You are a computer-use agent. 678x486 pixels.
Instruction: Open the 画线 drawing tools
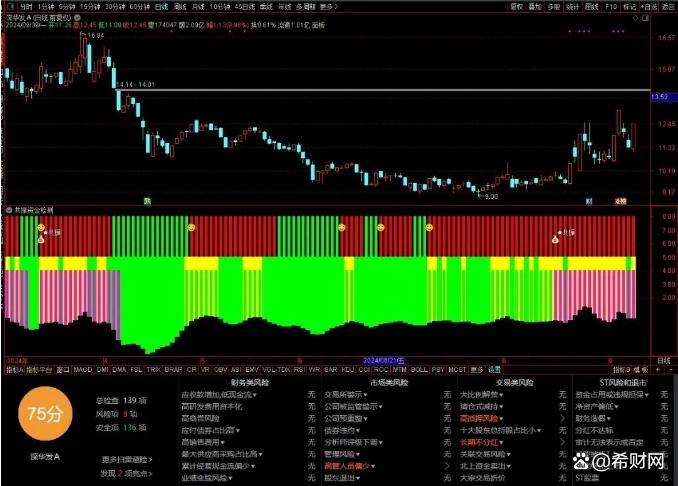click(x=592, y=7)
